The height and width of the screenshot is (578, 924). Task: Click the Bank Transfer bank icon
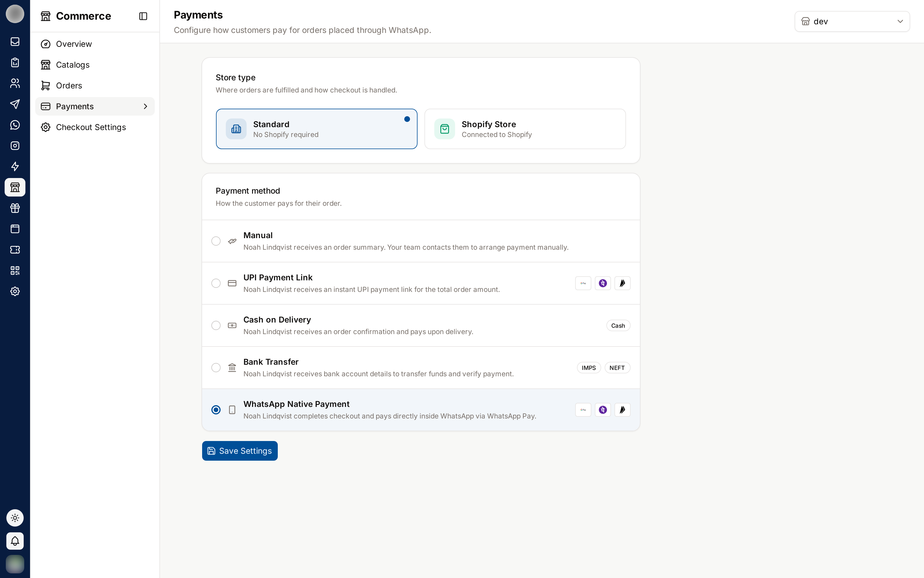coord(232,368)
